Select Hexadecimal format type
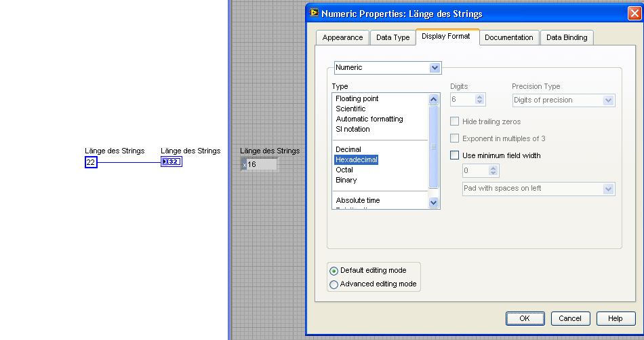Image resolution: width=644 pixels, height=340 pixels. click(356, 159)
